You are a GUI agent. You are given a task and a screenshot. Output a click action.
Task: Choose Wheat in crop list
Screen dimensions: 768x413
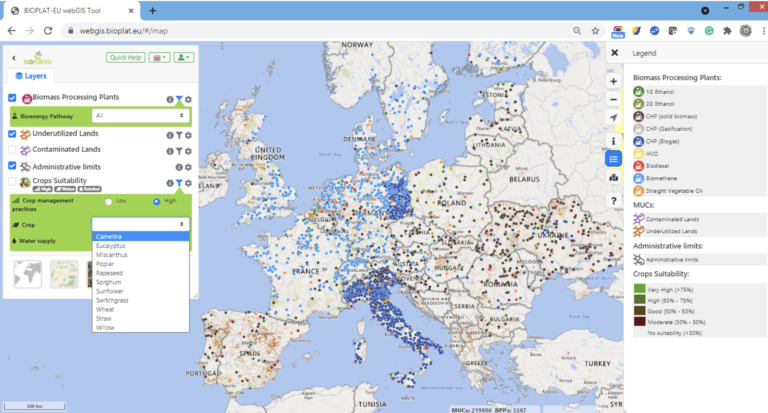click(141, 310)
